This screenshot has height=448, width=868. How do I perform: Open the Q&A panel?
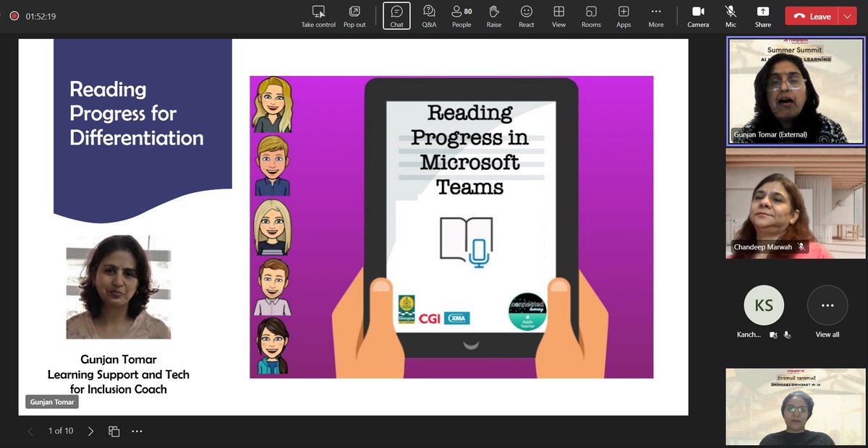[x=429, y=16]
